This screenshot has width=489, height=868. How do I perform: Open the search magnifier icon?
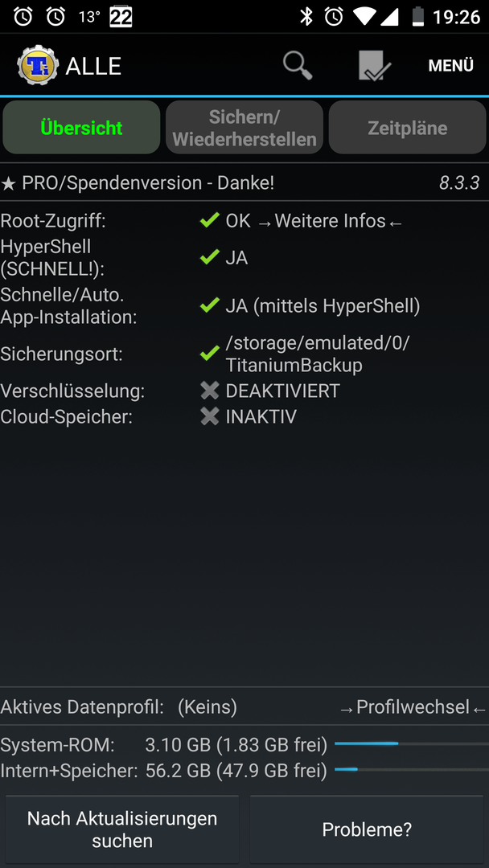tap(298, 66)
